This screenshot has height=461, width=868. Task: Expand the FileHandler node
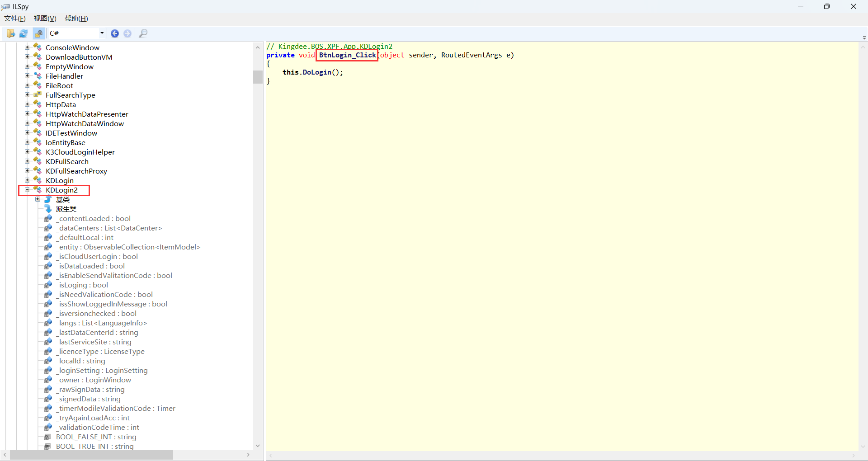[x=27, y=75]
